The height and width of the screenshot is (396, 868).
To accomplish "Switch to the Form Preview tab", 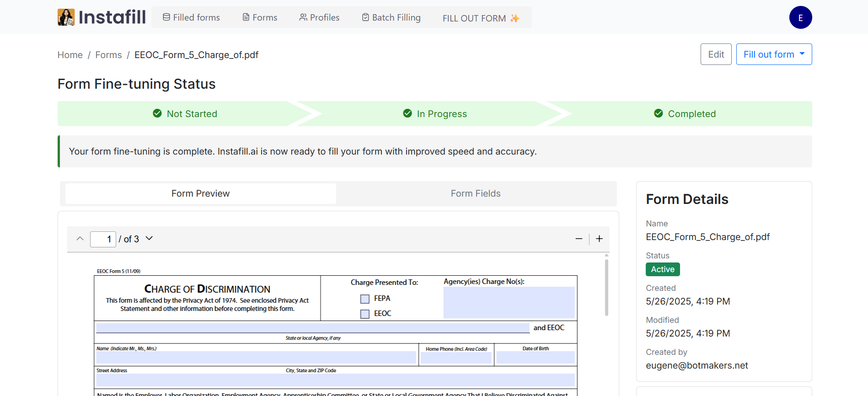I will (x=201, y=193).
